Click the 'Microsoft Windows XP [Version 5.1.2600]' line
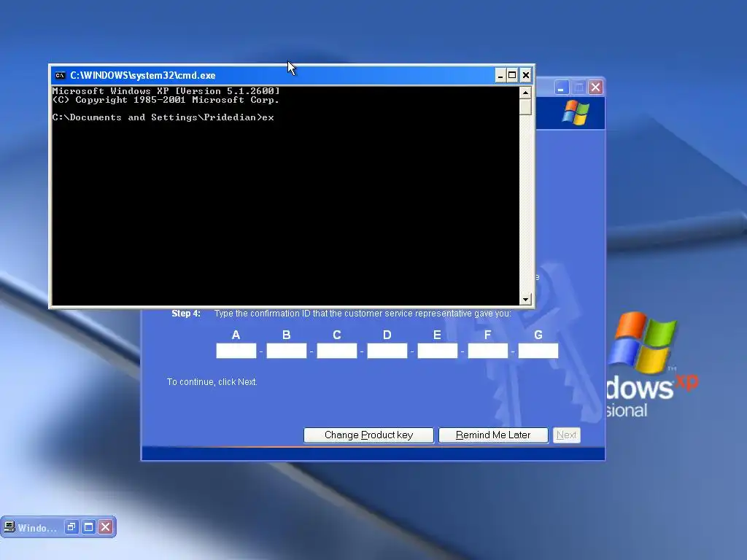This screenshot has width=747, height=560. 166,91
